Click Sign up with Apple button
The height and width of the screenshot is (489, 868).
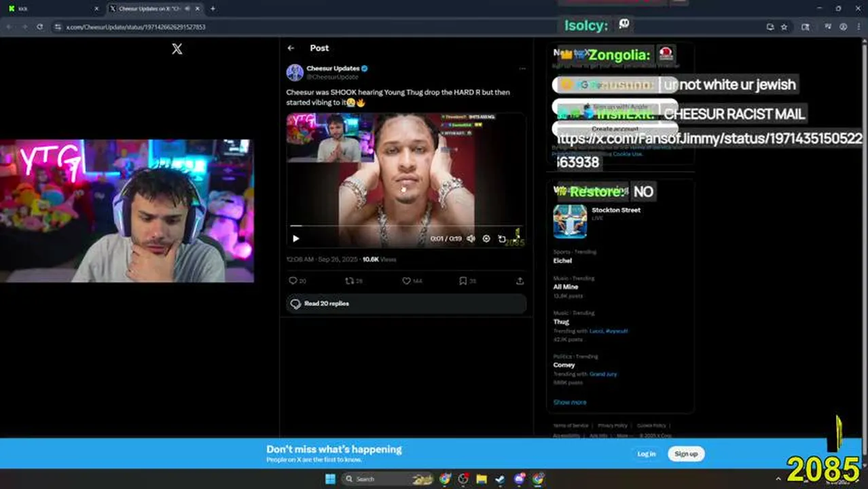pyautogui.click(x=615, y=107)
